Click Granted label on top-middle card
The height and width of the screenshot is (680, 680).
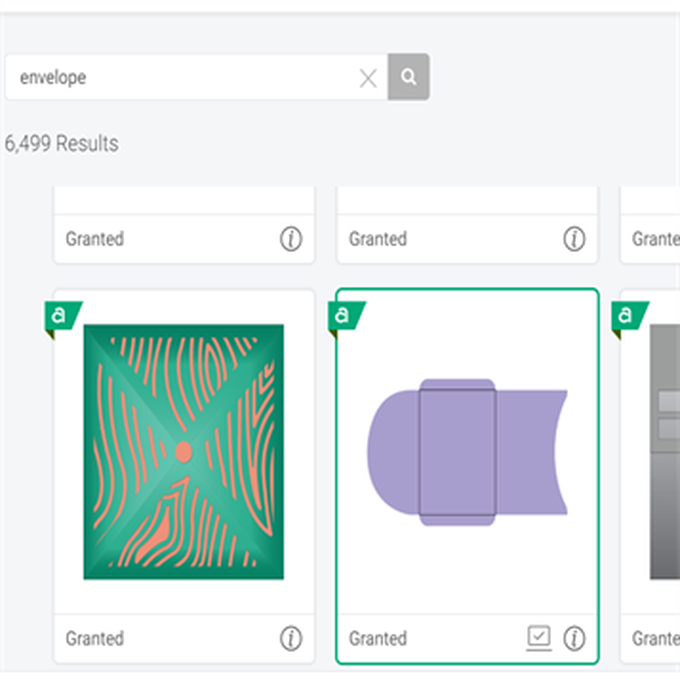tap(378, 239)
